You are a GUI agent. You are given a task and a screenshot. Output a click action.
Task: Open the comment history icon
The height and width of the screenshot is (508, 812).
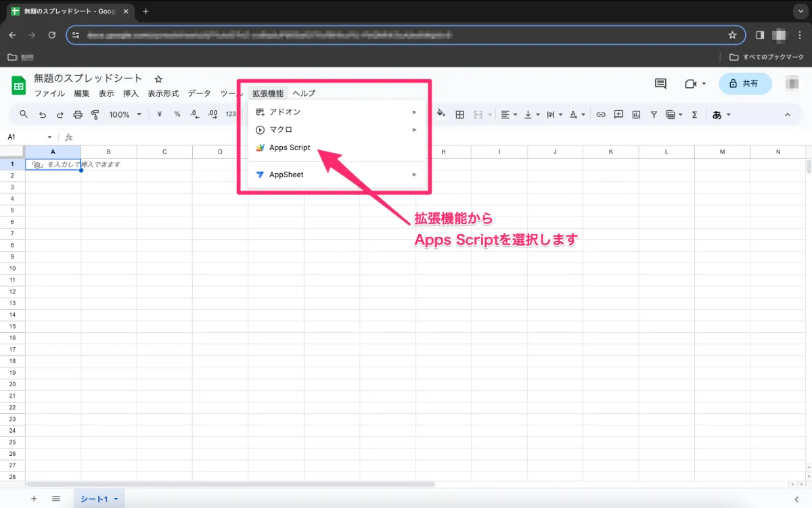660,83
